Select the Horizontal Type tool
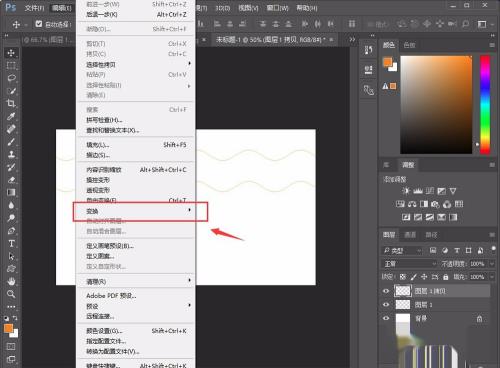The width and height of the screenshot is (500, 368). 11,243
